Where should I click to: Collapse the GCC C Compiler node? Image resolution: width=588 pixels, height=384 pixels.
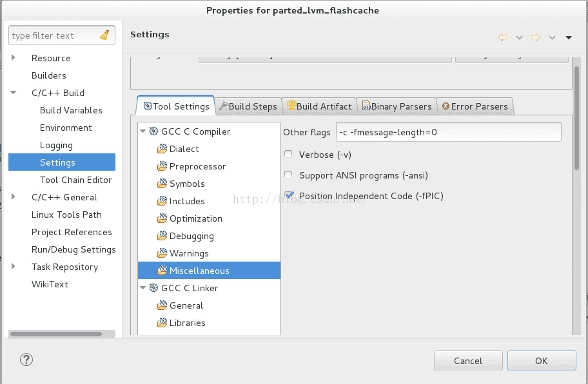pyautogui.click(x=143, y=131)
